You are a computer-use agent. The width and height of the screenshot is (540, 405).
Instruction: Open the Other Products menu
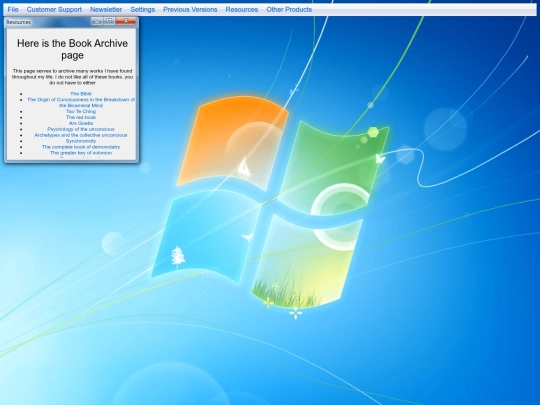point(289,10)
